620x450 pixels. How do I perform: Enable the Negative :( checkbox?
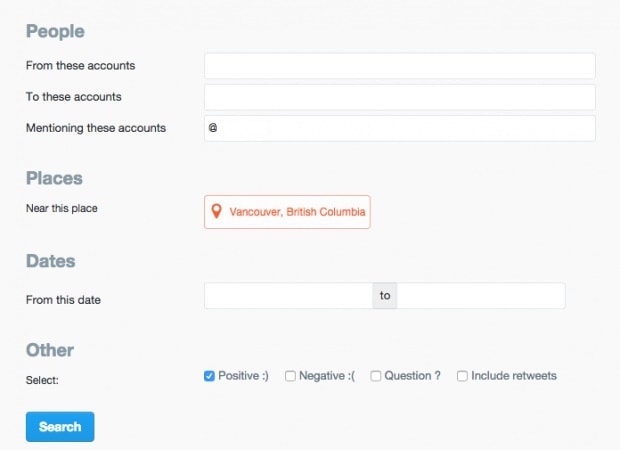coord(290,376)
